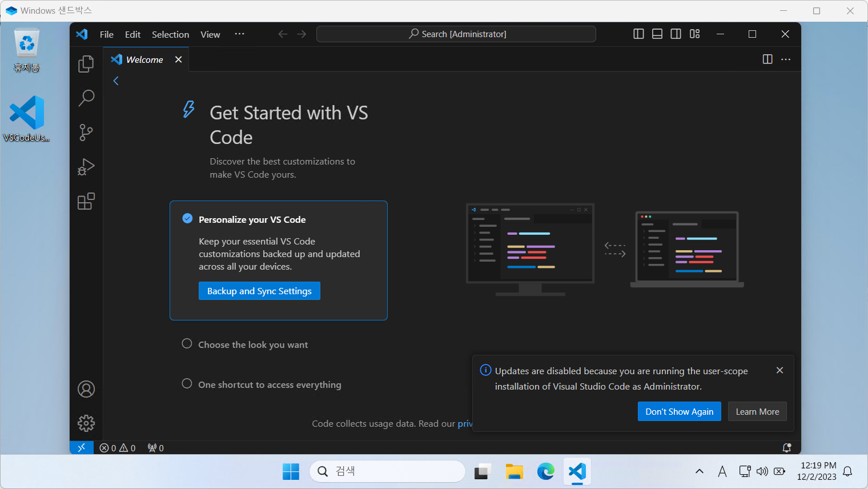Open the Selection menu
The image size is (868, 489).
pyautogui.click(x=170, y=34)
